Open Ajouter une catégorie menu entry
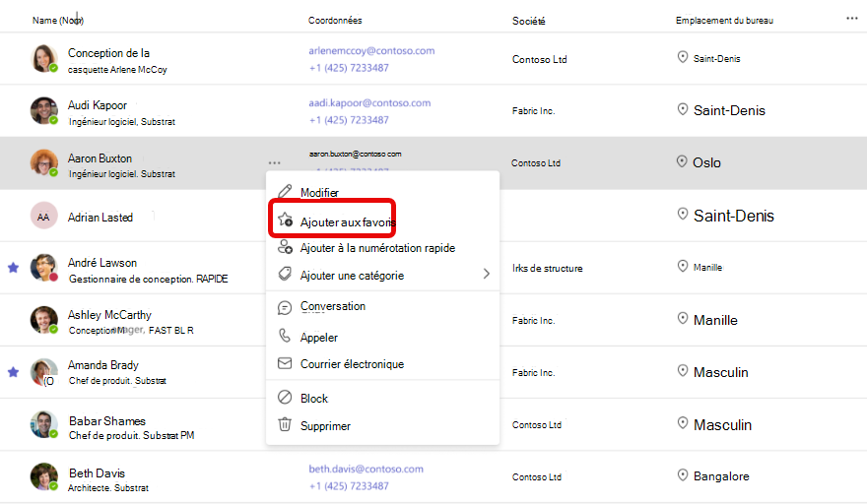 click(x=382, y=275)
